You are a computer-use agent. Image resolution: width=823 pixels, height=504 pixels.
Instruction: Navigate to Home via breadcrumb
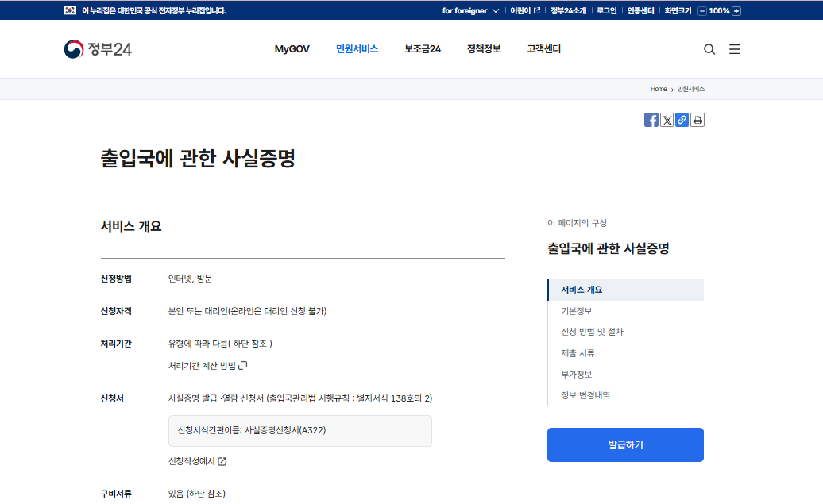658,89
